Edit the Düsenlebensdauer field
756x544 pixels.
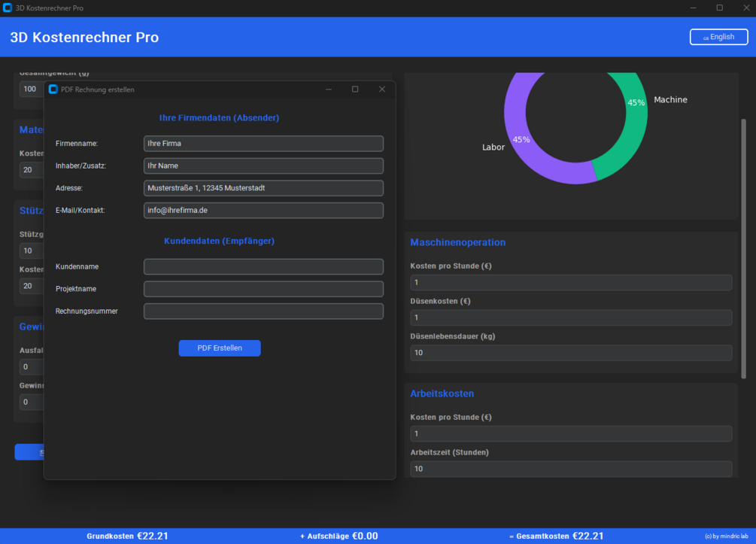click(571, 353)
